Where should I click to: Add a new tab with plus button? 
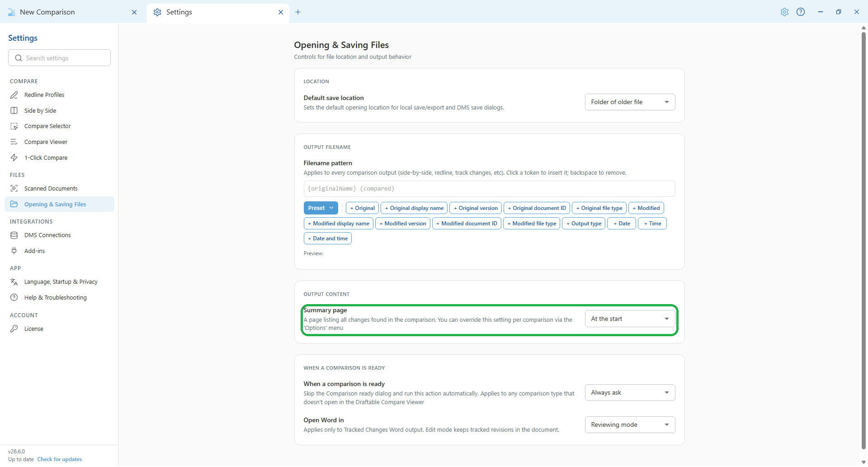(x=298, y=12)
